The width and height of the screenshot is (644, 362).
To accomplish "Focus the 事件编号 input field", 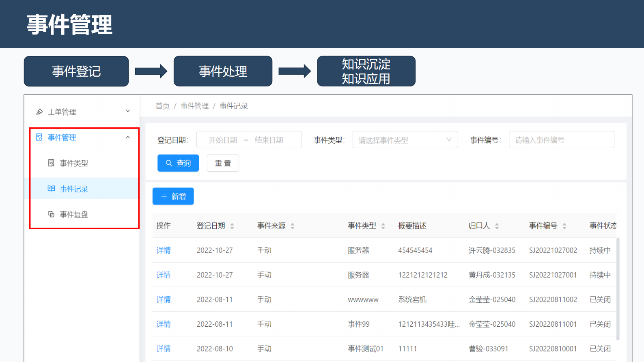I will 561,140.
